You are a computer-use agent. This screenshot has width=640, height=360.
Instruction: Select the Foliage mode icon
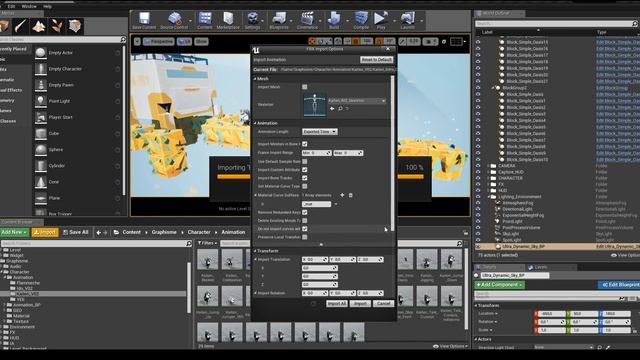pyautogui.click(x=57, y=26)
